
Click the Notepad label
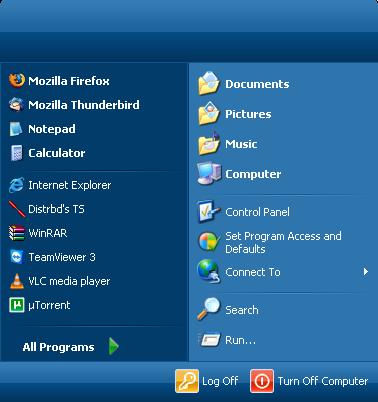pos(52,129)
